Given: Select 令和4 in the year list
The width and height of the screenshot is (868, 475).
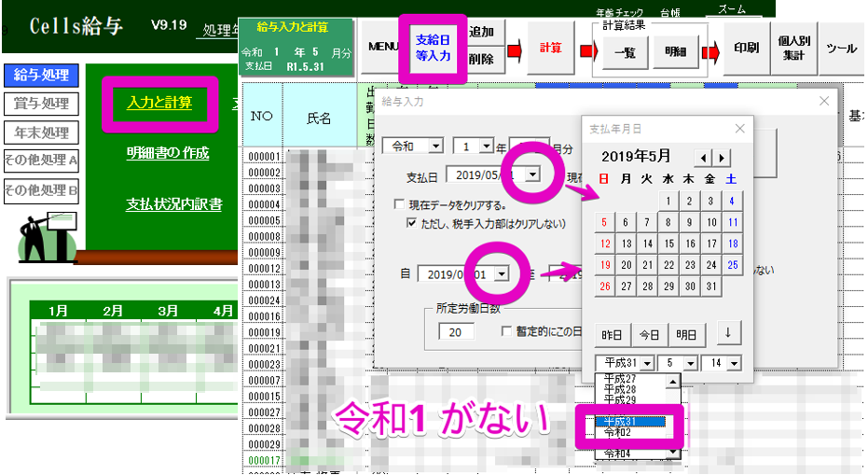Looking at the screenshot, I should click(630, 454).
